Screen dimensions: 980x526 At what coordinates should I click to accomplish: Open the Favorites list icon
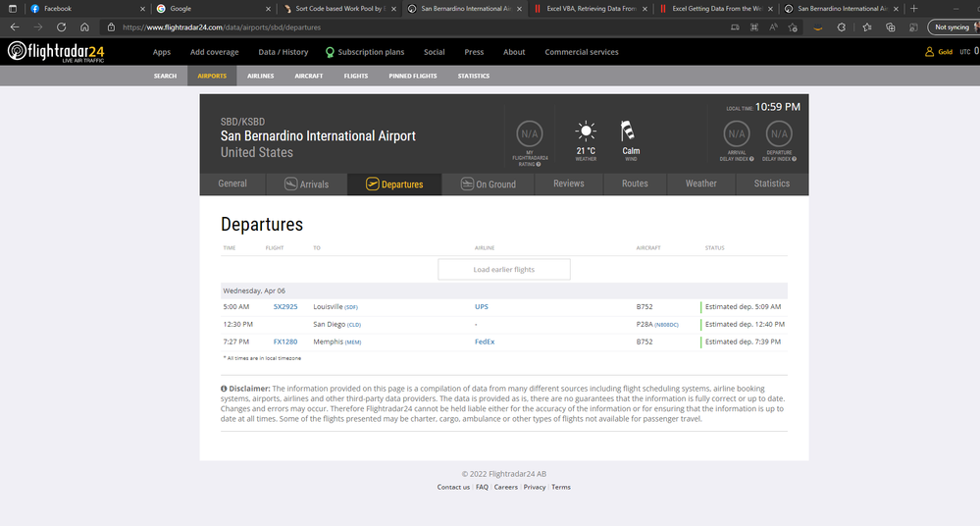click(867, 26)
